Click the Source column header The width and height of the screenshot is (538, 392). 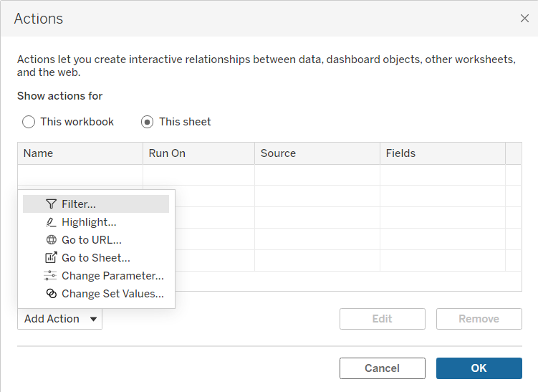[x=317, y=153]
